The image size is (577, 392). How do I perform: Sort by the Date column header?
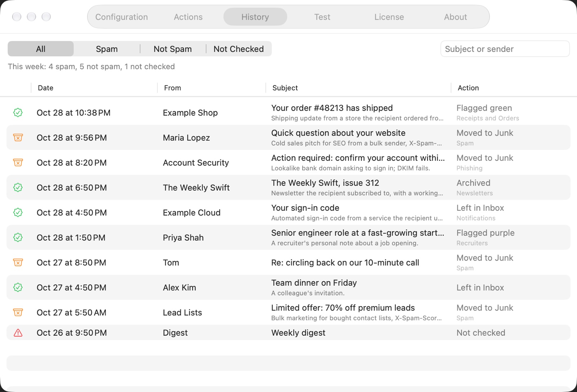46,88
